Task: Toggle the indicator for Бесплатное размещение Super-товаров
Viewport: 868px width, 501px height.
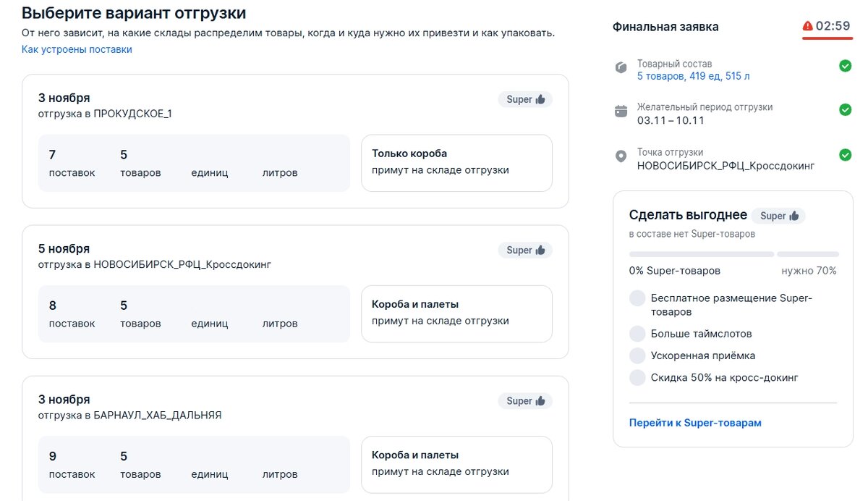Action: 637,298
